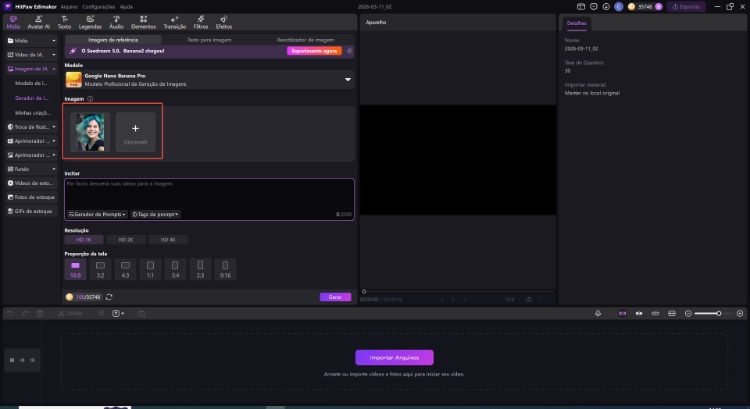Click the refresh credits icon
The width and height of the screenshot is (750, 409).
[109, 297]
